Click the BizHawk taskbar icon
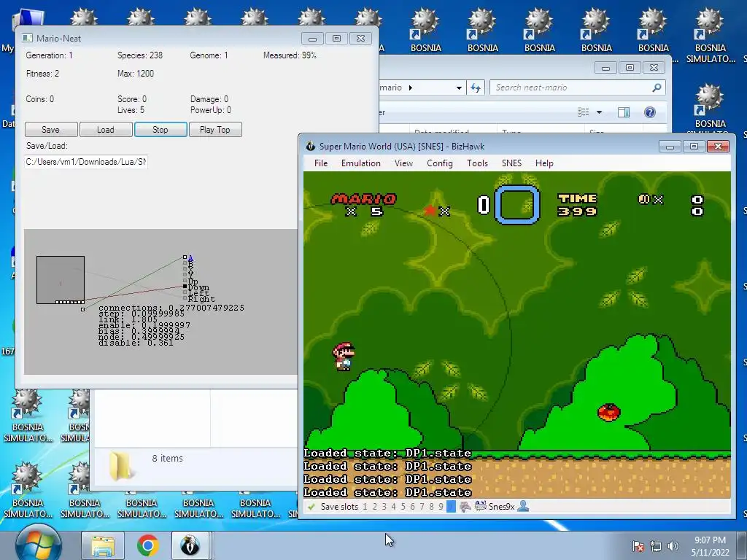Screen dimensions: 747x560 point(190,545)
